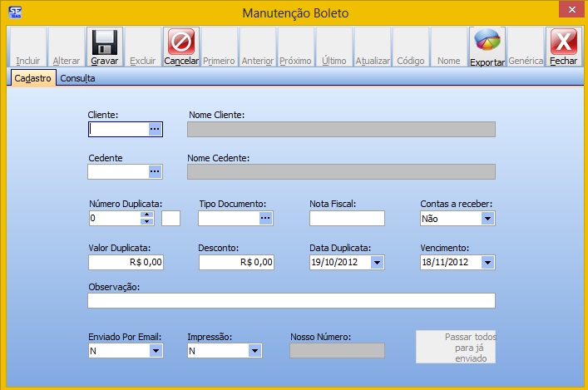Click the Gravar floppy disk icon
The height and width of the screenshot is (390, 588).
tap(105, 42)
